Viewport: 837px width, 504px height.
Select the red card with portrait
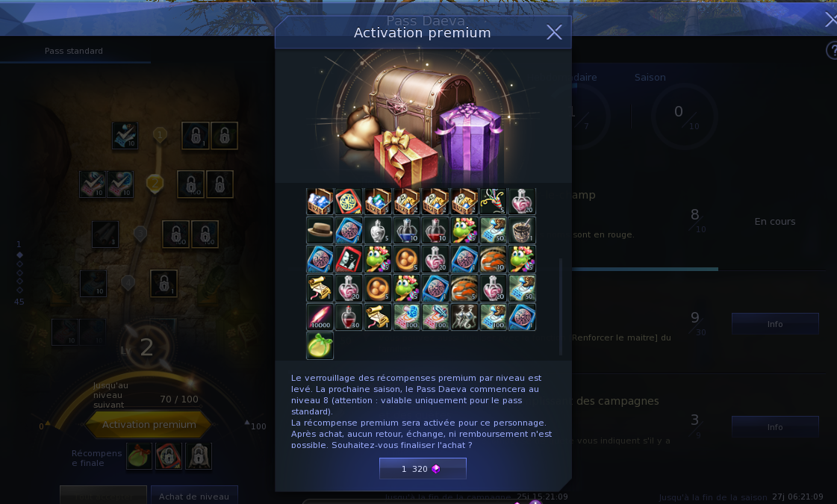[349, 259]
